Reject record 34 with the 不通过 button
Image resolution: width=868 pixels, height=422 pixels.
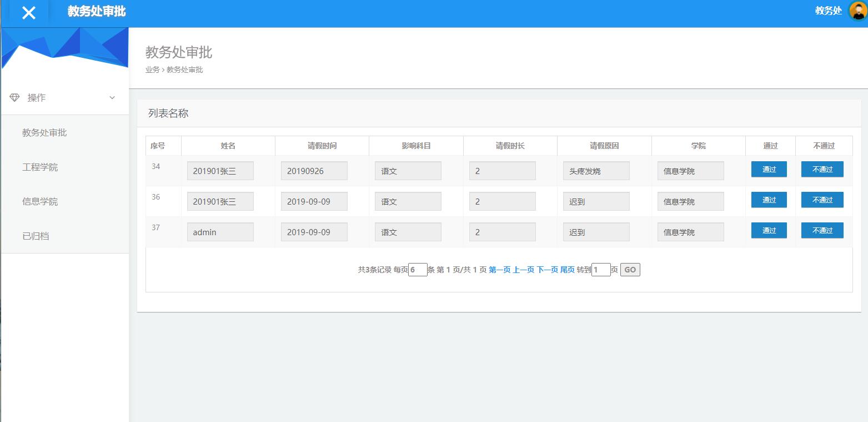[x=822, y=169]
